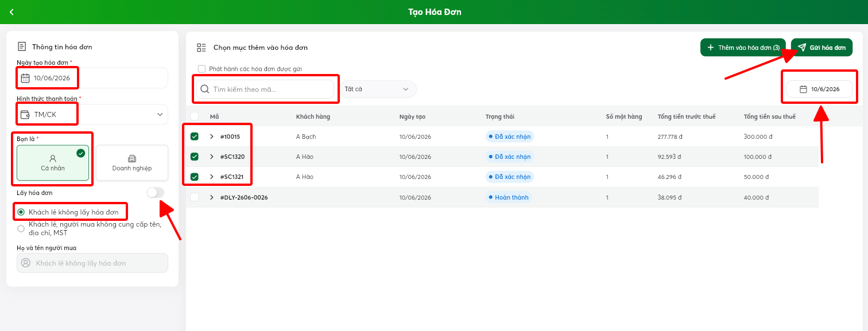
Task: Select Khách lẻ, người mua không cung cấp radio
Action: coord(21,228)
